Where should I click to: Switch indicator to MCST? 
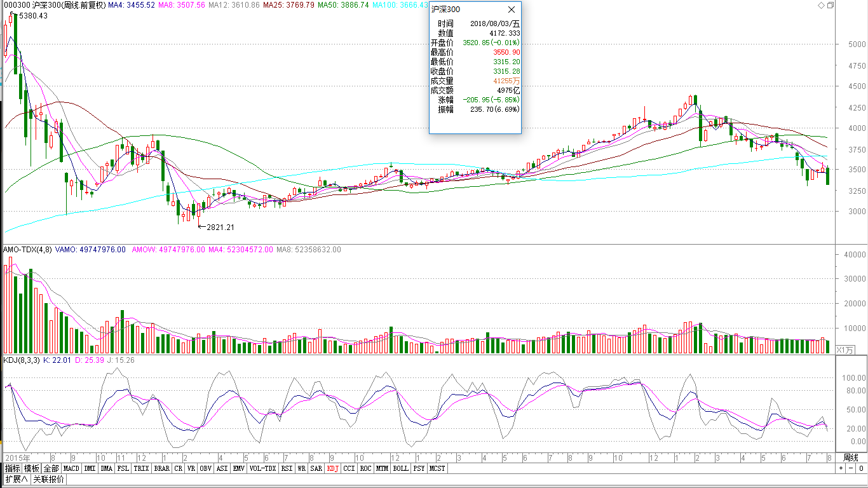coord(437,469)
